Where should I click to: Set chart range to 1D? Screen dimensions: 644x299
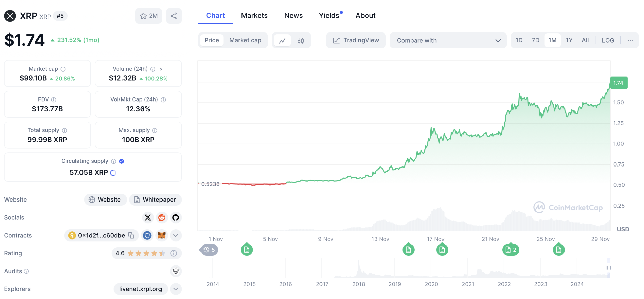[x=519, y=40]
